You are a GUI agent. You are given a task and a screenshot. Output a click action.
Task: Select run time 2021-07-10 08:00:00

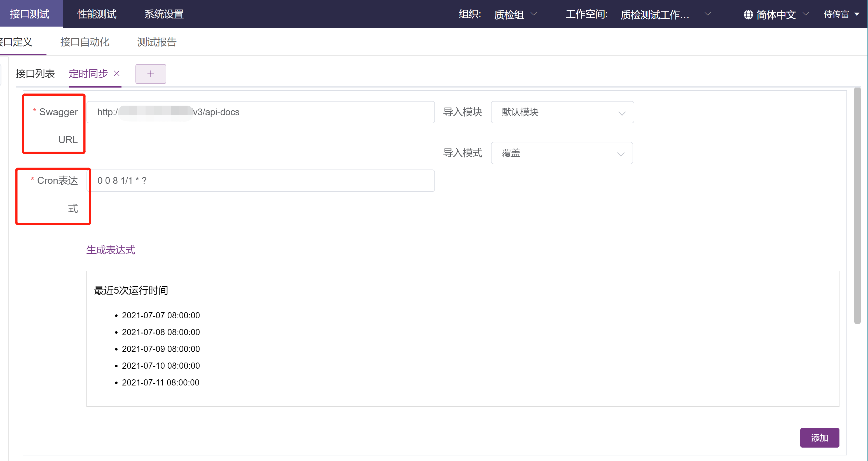click(x=161, y=366)
